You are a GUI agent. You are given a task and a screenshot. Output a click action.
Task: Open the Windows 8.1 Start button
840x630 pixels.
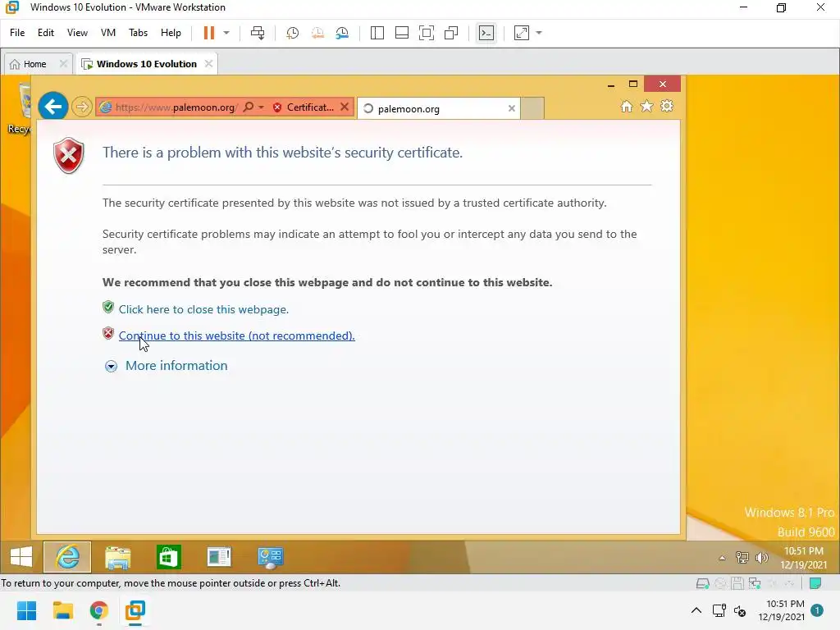(21, 557)
